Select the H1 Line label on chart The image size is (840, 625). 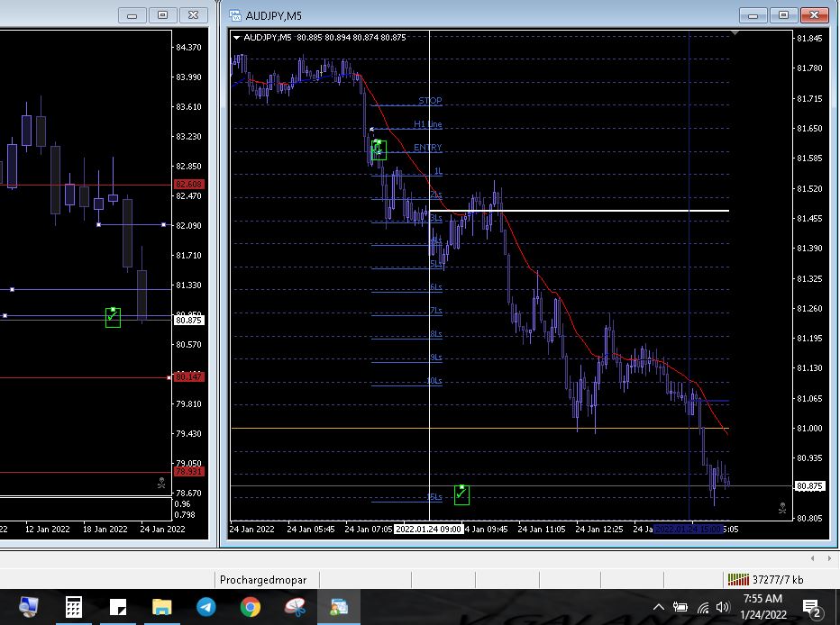tap(427, 124)
